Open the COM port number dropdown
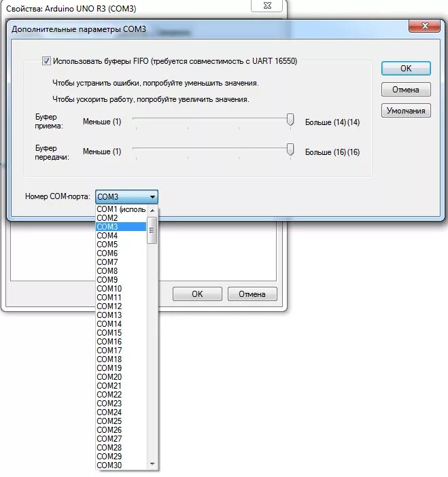 (x=126, y=197)
